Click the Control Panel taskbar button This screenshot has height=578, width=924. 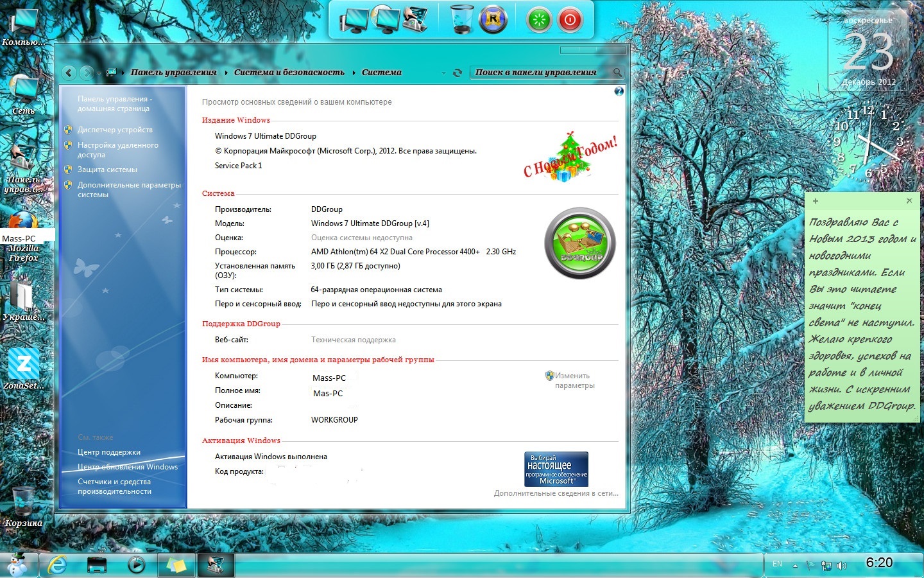[216, 565]
